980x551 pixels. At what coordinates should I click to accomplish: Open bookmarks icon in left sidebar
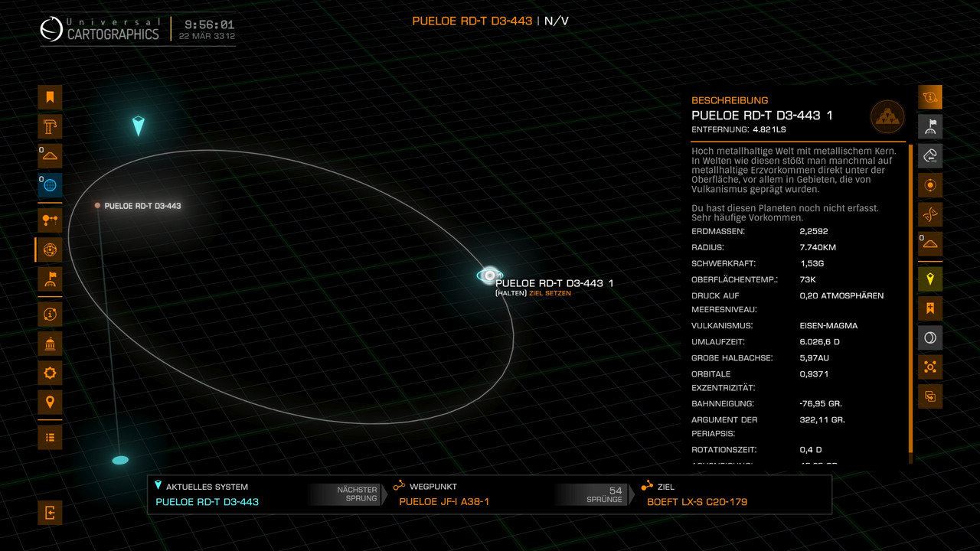50,97
